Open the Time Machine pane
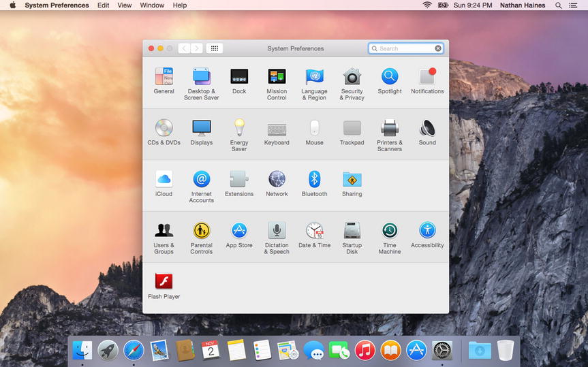This screenshot has height=367, width=588. (x=389, y=231)
